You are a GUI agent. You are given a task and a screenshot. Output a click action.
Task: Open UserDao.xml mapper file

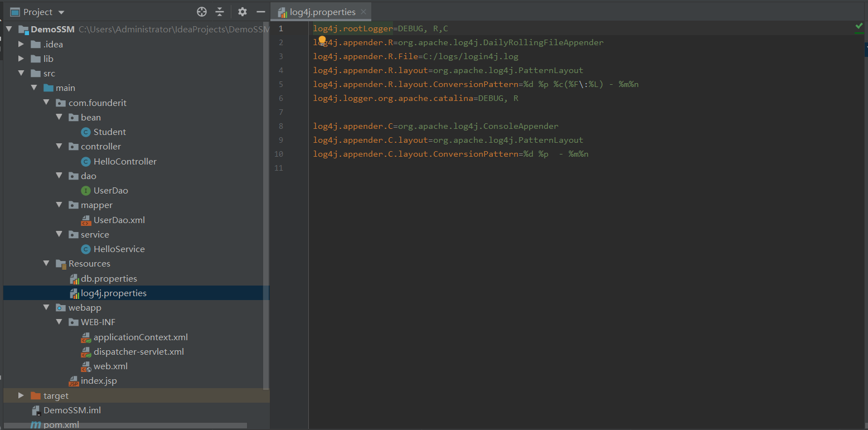(x=119, y=220)
